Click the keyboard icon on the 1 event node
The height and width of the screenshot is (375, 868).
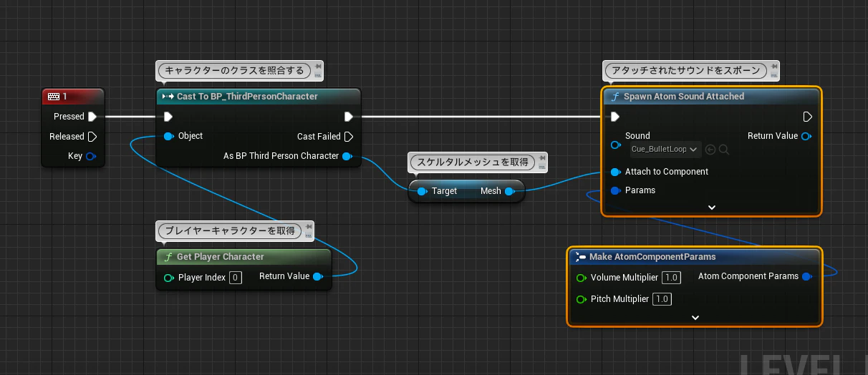click(54, 96)
